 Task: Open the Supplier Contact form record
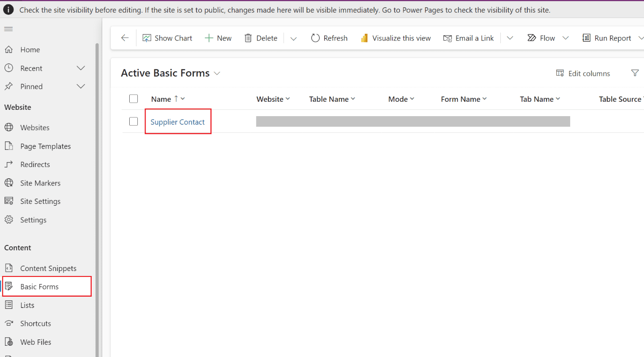(177, 122)
